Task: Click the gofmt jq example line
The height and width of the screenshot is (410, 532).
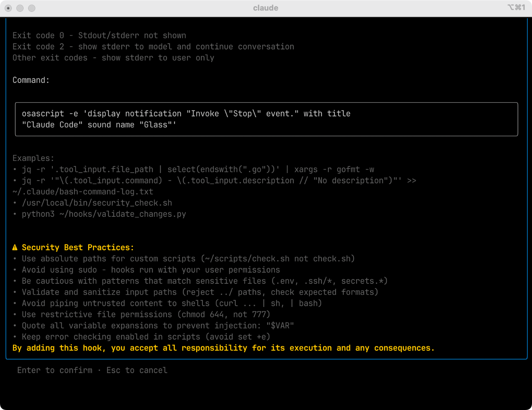Action: pyautogui.click(x=194, y=170)
